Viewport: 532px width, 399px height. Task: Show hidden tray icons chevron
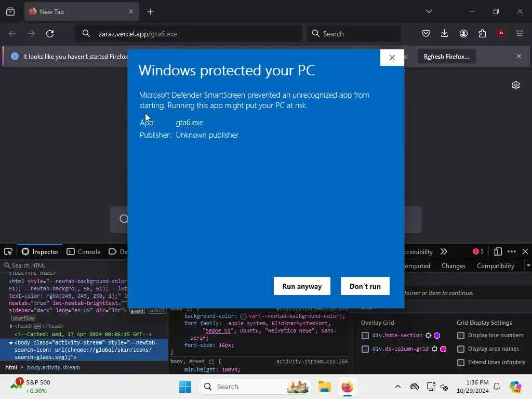click(x=397, y=387)
